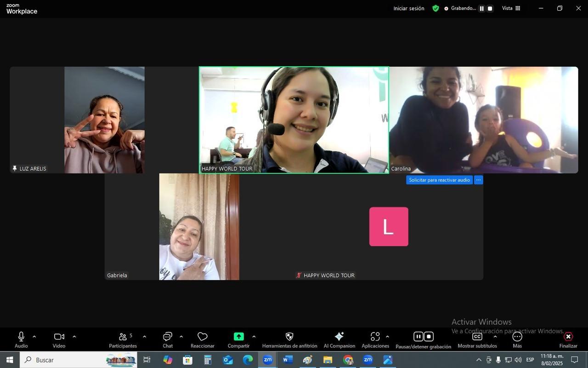Open the clock showing 11:18 a. m.
This screenshot has width=588, height=368.
pos(552,360)
